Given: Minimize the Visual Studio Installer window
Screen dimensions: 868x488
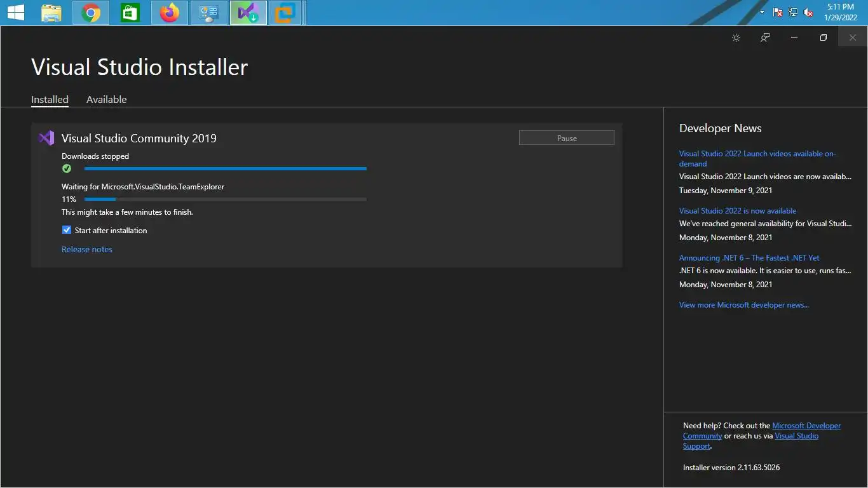Looking at the screenshot, I should [794, 37].
